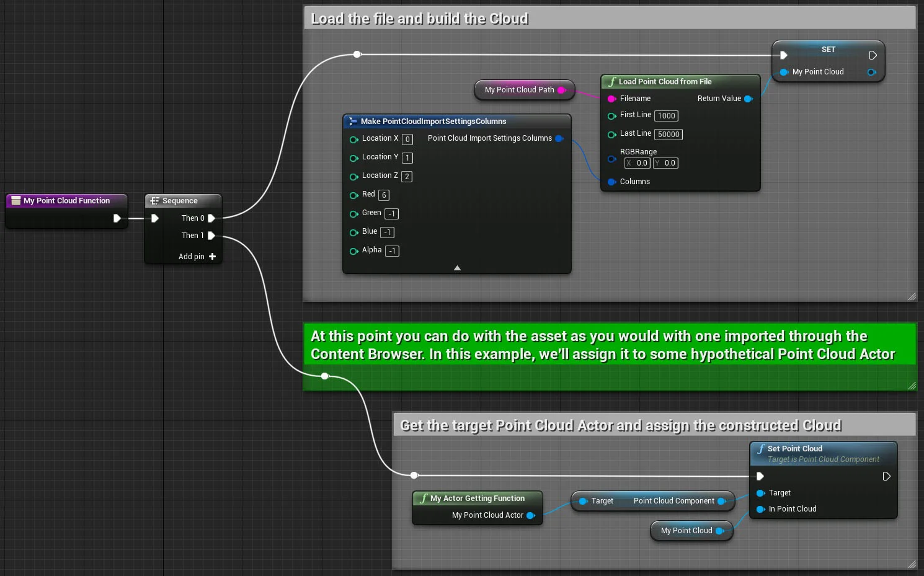The image size is (924, 576).
Task: Click the Location Y input pin
Action: tap(353, 158)
